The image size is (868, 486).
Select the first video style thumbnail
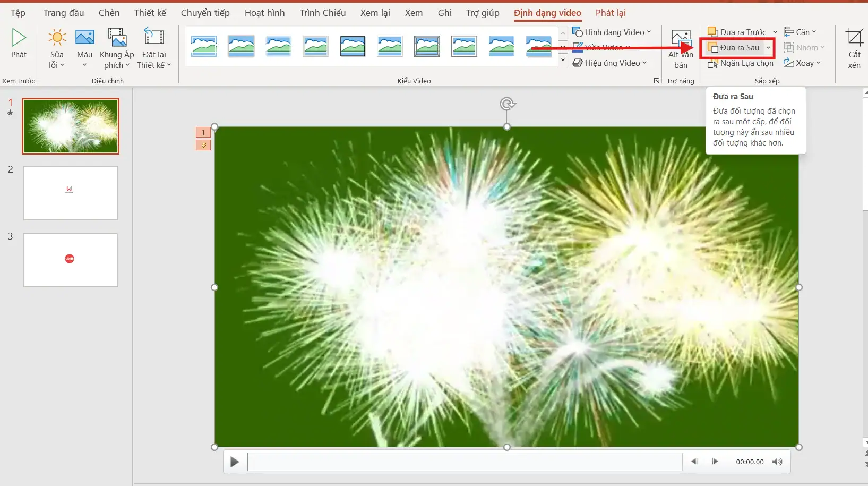tap(204, 46)
